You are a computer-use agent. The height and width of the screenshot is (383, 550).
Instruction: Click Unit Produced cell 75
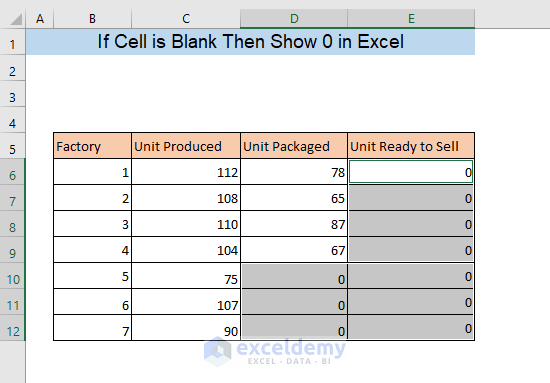click(x=186, y=276)
